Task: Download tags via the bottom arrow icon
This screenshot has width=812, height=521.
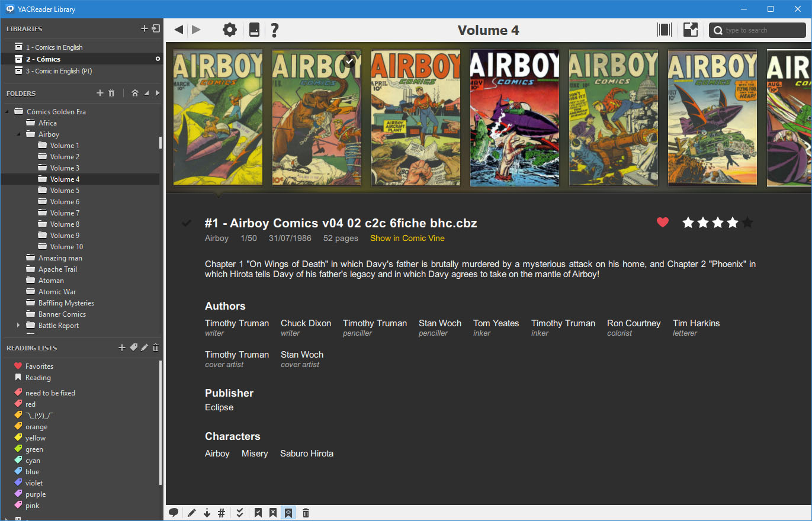Action: pyautogui.click(x=207, y=513)
